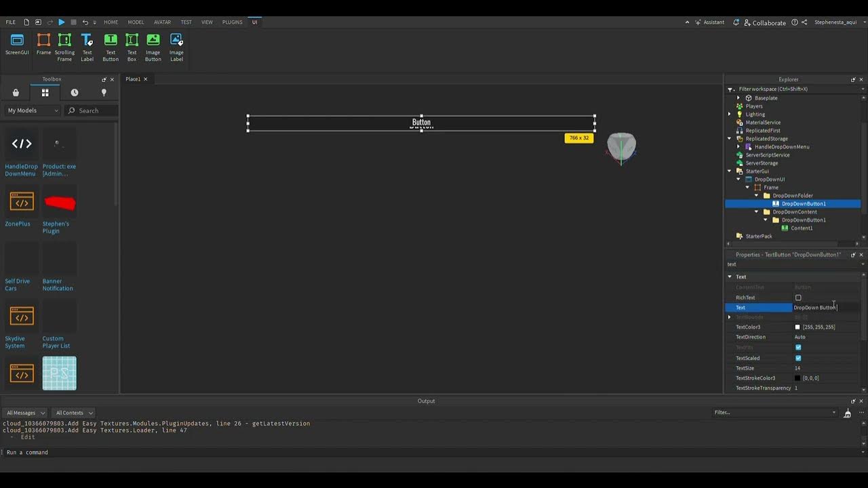The width and height of the screenshot is (868, 488).
Task: Open the Output filter dropdown arrow
Action: click(x=834, y=413)
